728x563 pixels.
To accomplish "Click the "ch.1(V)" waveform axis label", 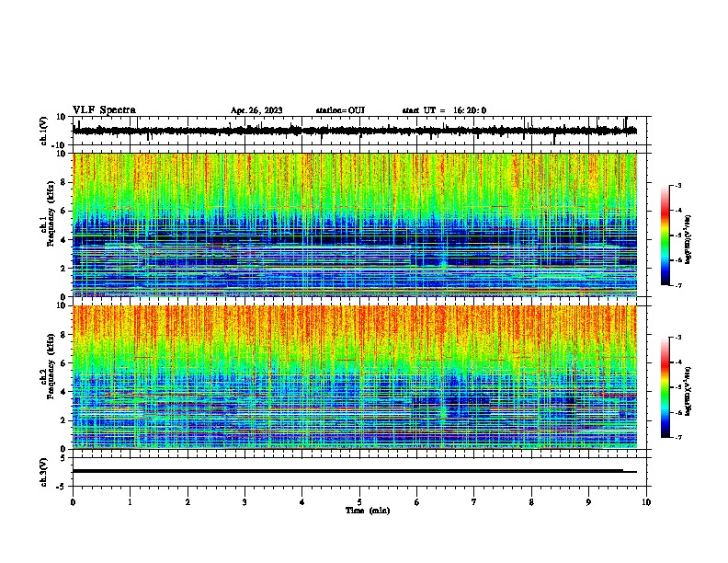I will 44,131.
